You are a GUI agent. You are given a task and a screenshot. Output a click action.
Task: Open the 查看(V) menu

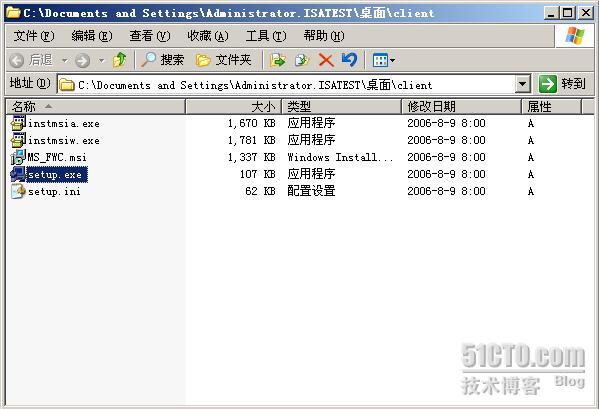pyautogui.click(x=150, y=36)
